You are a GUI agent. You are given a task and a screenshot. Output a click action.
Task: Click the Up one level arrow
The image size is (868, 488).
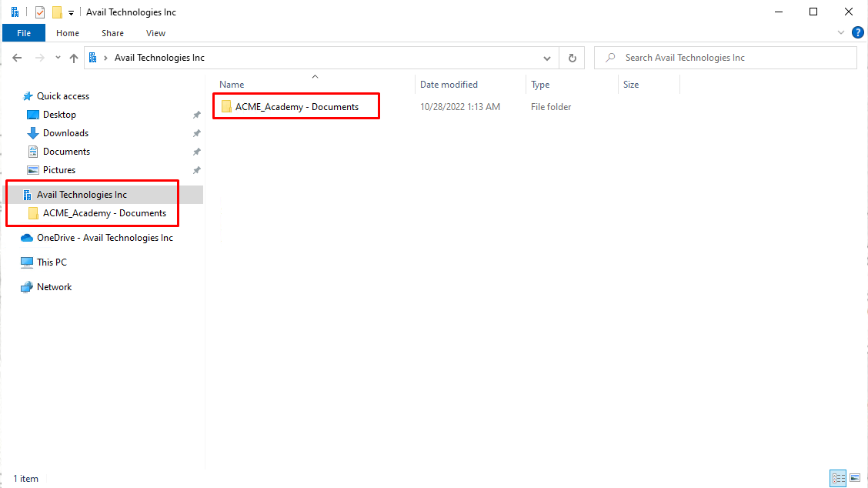(74, 58)
